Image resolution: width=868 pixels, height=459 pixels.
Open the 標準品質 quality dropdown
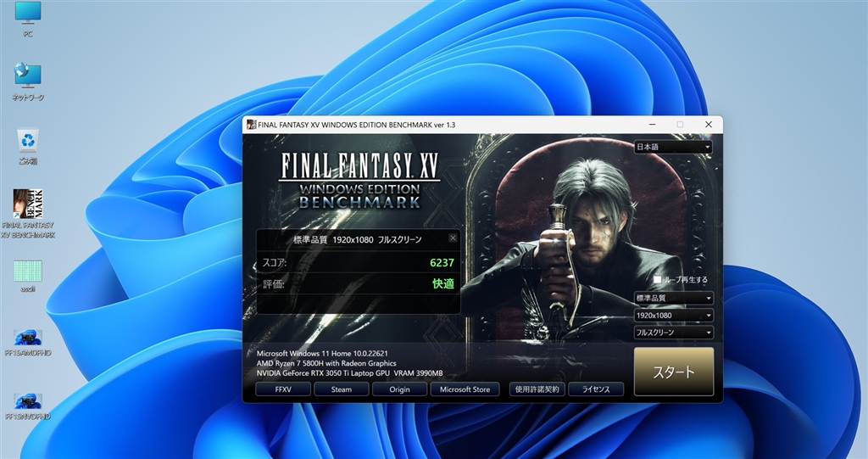673,299
